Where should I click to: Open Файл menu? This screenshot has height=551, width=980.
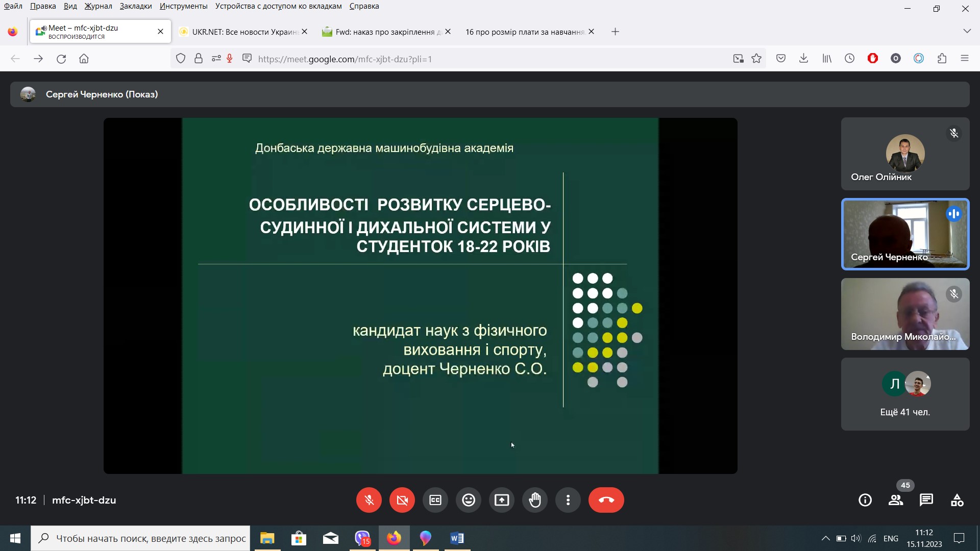point(13,6)
